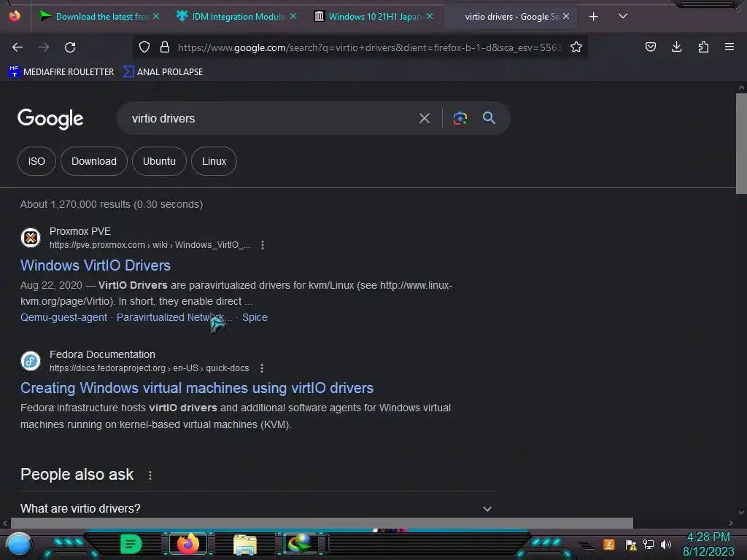Click the horizontal scrollbar thumb
This screenshot has width=747, height=560.
[x=322, y=523]
